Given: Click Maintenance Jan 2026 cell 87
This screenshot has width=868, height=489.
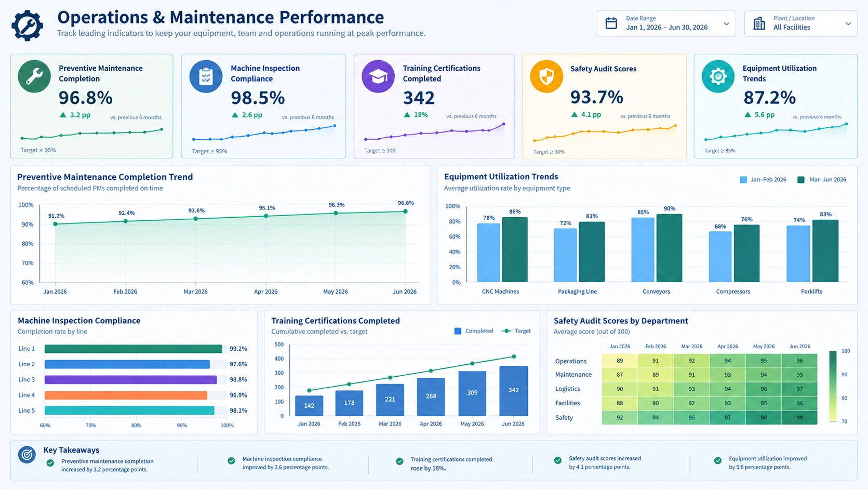Looking at the screenshot, I should click(x=620, y=375).
